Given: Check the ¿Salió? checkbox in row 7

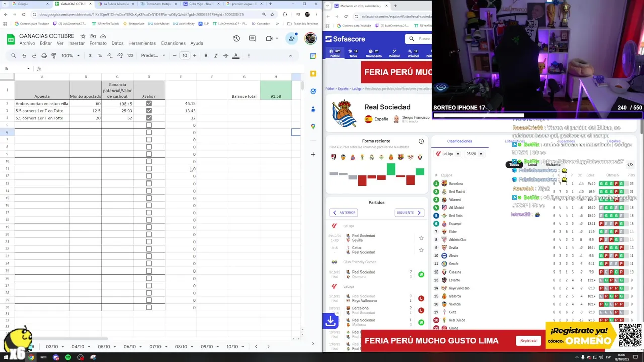Looking at the screenshot, I should [x=149, y=140].
